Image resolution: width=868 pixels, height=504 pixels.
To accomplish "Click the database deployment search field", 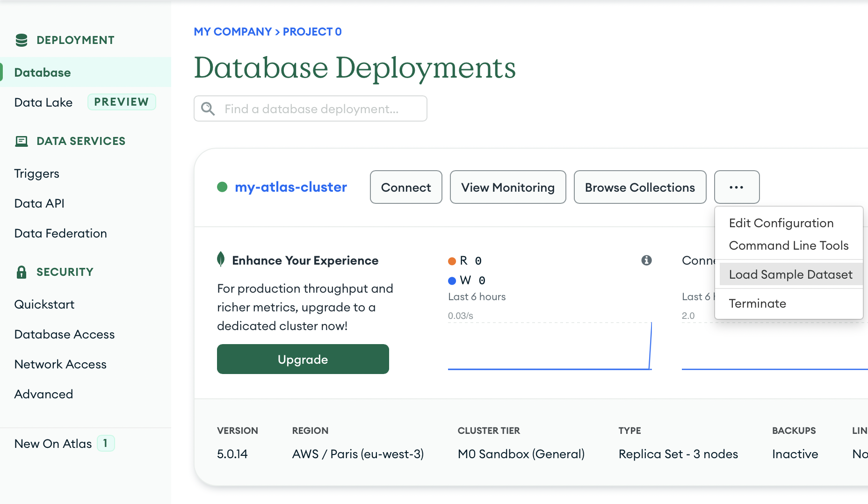I will (x=310, y=108).
